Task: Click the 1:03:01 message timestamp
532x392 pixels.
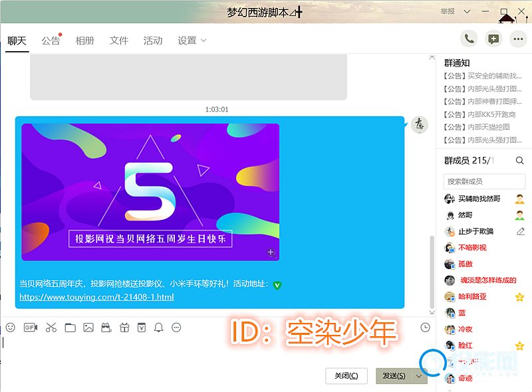Action: click(x=217, y=110)
